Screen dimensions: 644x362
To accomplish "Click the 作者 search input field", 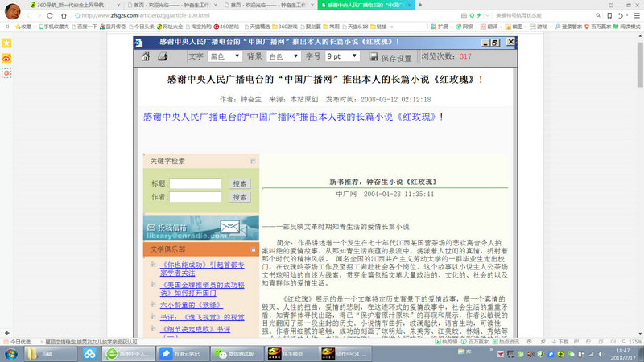I will [x=196, y=197].
